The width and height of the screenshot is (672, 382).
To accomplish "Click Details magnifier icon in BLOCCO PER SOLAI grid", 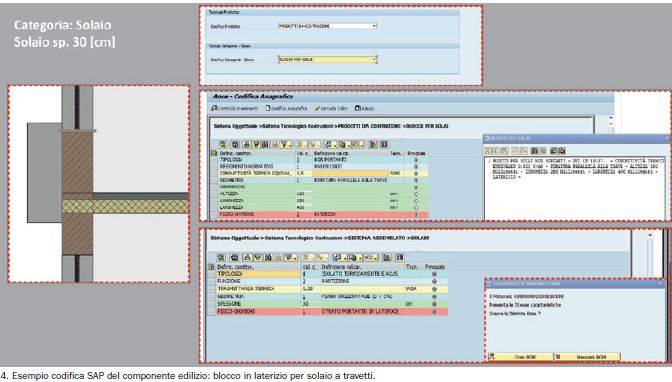I will pos(222,144).
